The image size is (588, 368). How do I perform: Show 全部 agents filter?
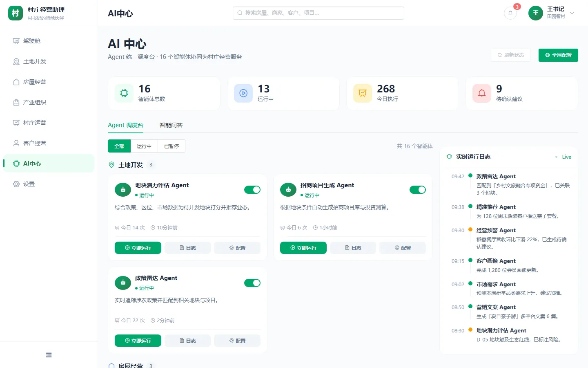click(119, 146)
